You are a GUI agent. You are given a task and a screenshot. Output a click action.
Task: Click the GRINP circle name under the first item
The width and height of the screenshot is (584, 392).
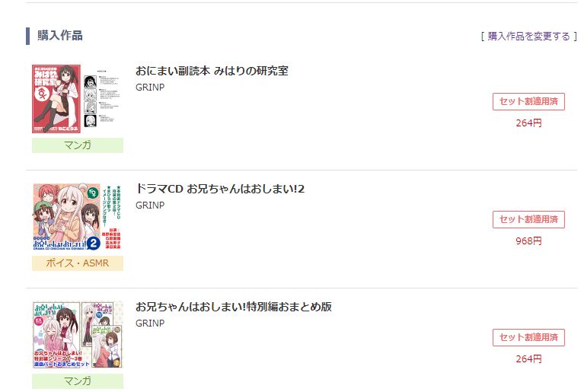pyautogui.click(x=150, y=87)
